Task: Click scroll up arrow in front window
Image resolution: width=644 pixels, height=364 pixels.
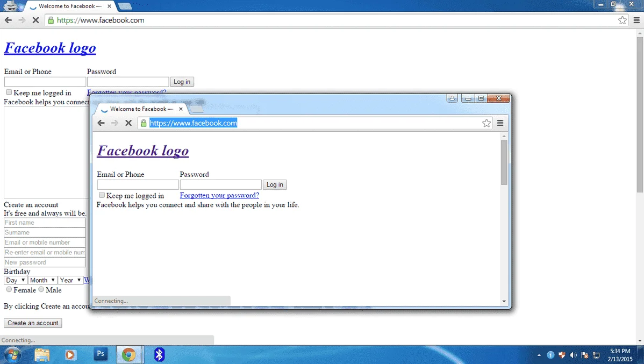Action: [504, 136]
